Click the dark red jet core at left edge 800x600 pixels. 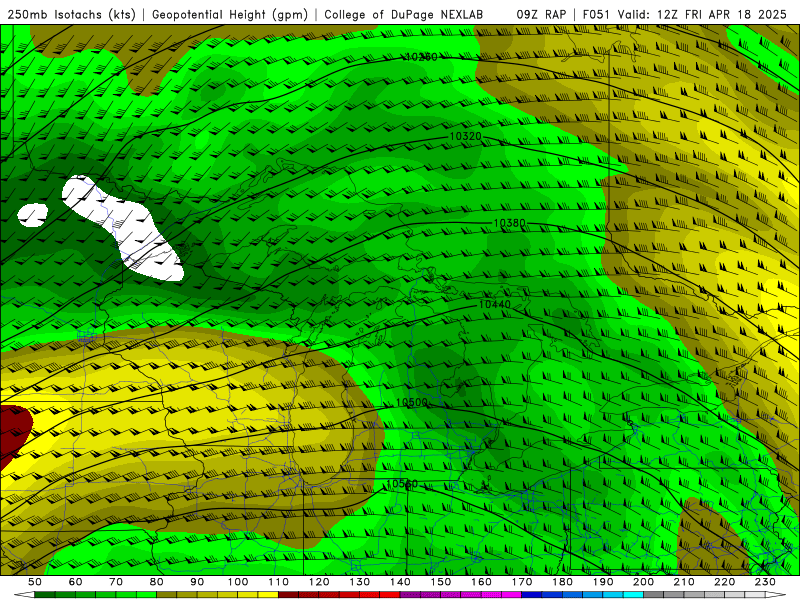pos(14,435)
